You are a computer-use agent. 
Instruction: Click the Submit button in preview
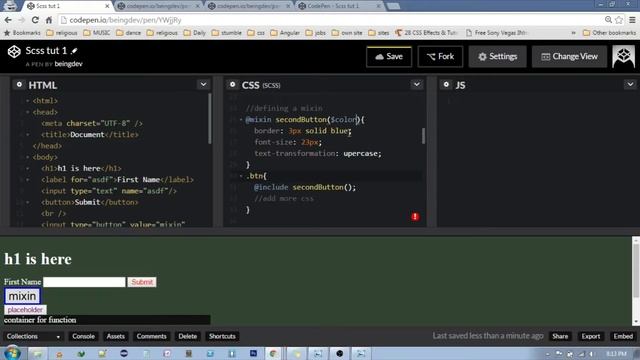coord(142,282)
